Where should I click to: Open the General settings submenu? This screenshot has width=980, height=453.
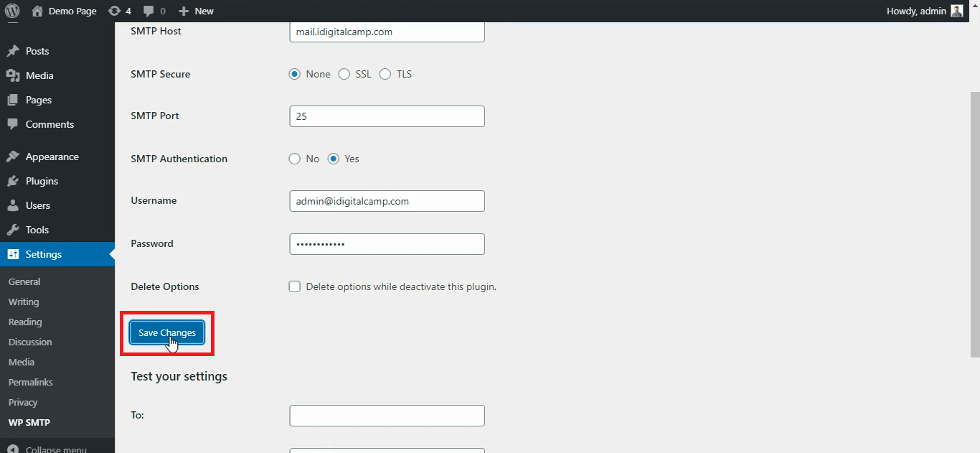(x=24, y=281)
